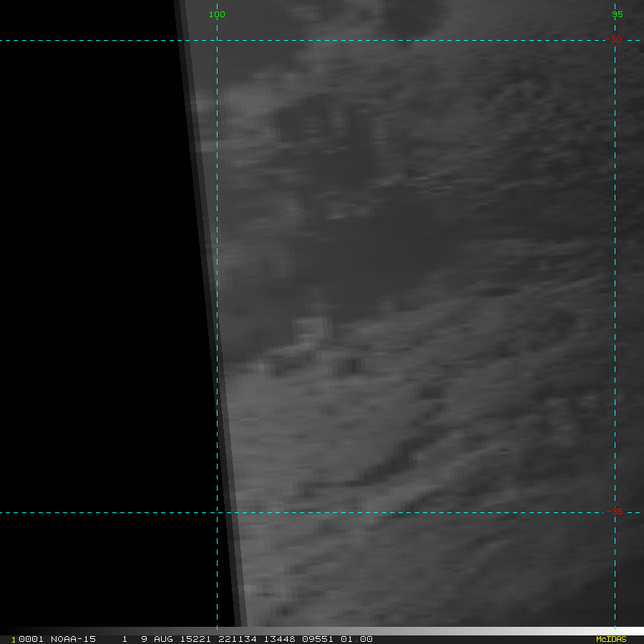Click the red -35 latitude label
Image resolution: width=644 pixels, height=644 pixels.
click(614, 512)
